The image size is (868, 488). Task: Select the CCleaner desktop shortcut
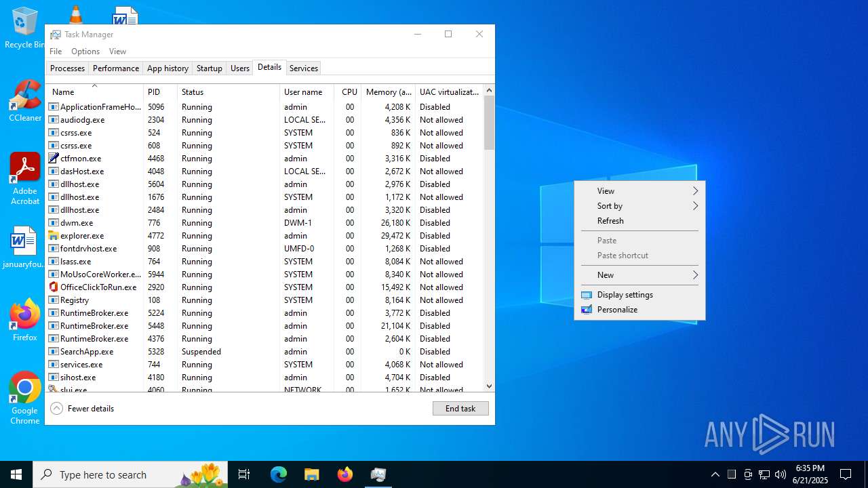tap(25, 102)
